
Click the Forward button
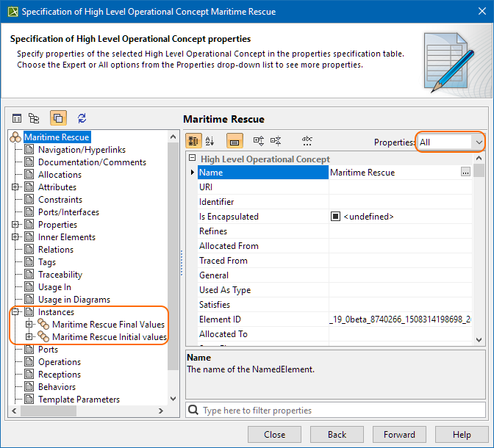coord(399,435)
